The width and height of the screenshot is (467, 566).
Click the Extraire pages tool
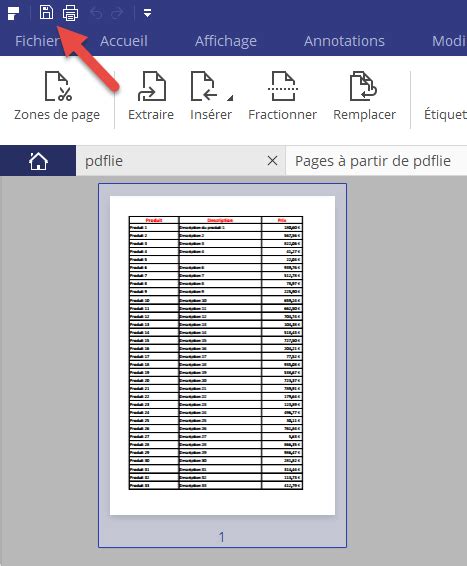coord(151,96)
